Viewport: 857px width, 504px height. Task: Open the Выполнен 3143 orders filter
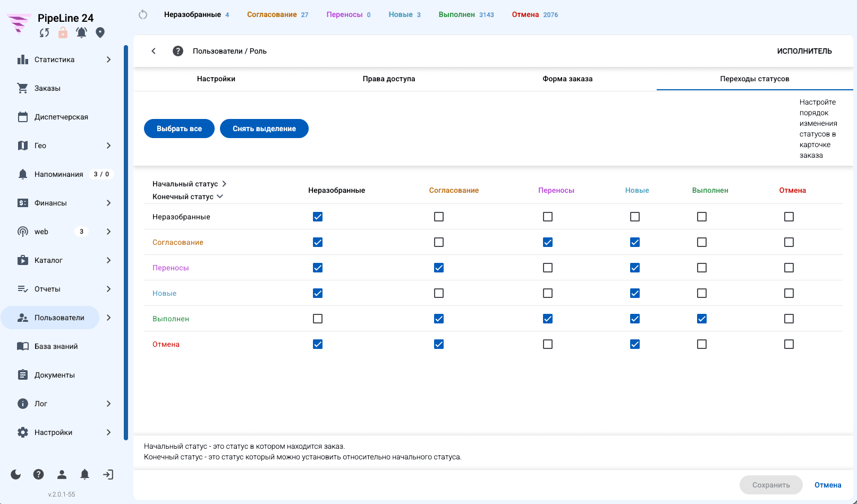click(466, 14)
